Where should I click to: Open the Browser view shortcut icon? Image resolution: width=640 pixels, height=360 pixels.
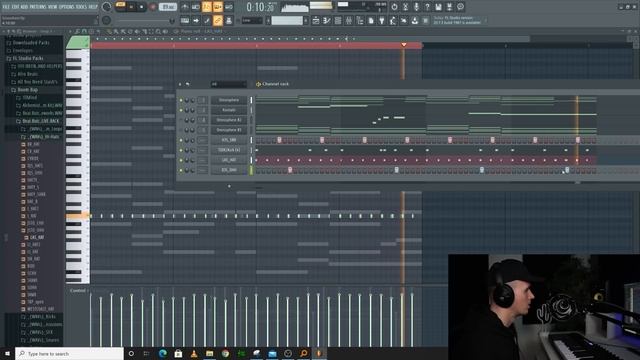click(x=360, y=20)
